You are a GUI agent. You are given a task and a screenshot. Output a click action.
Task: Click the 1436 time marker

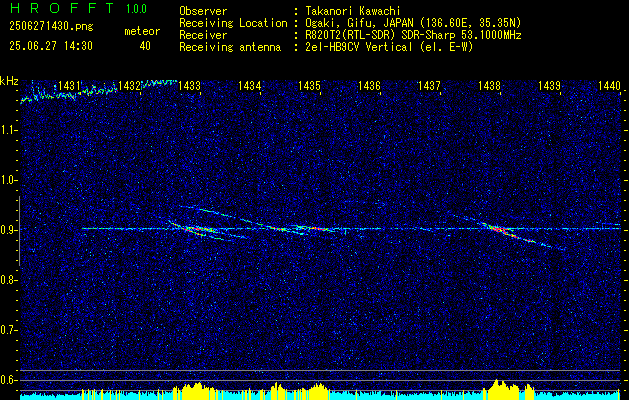[x=369, y=86]
